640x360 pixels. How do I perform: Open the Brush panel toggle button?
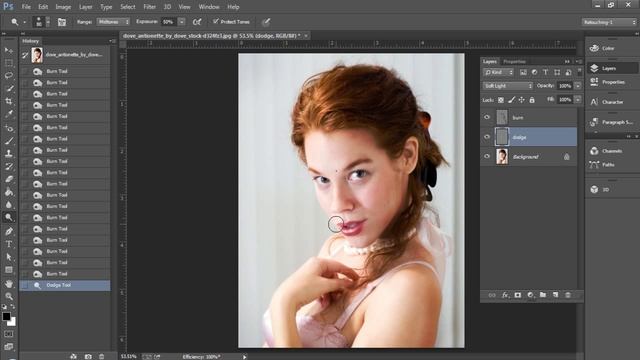62,22
